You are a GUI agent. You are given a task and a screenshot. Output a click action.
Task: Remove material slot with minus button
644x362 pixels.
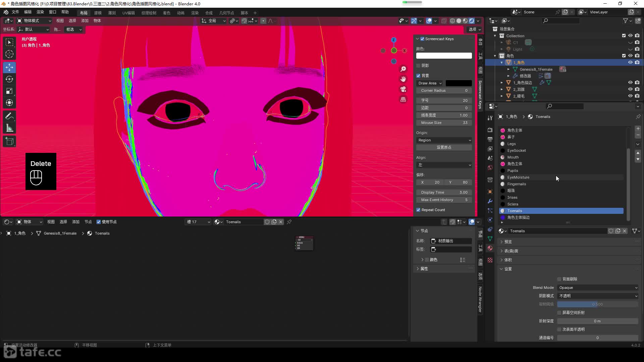point(638,135)
